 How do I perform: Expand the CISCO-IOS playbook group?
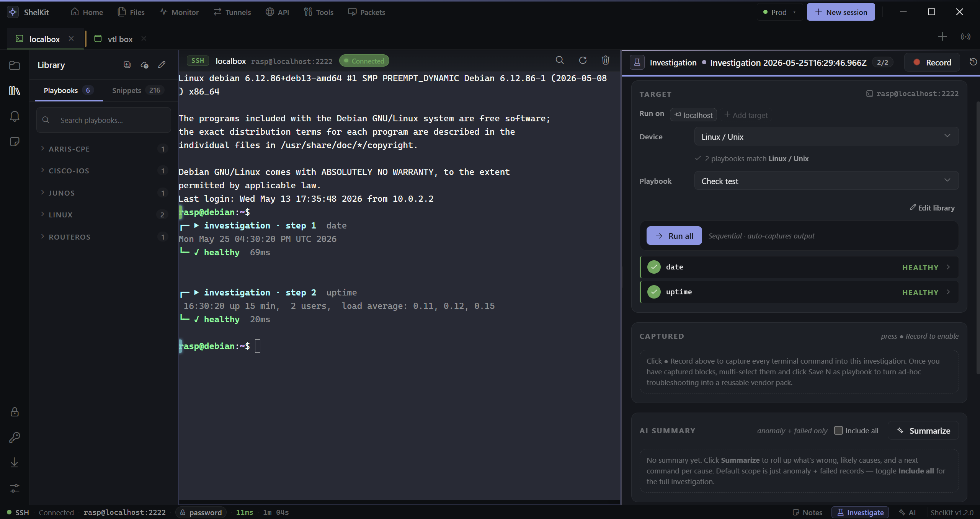click(103, 171)
